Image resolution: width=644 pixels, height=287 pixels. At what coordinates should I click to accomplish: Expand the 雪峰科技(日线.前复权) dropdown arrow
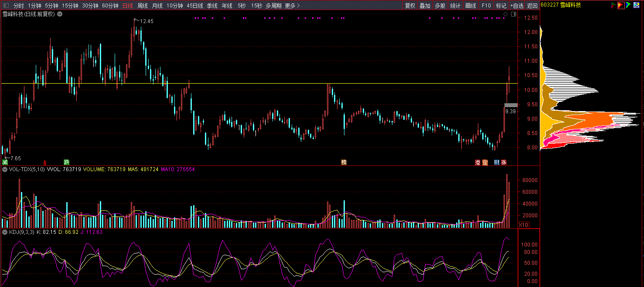pyautogui.click(x=60, y=14)
